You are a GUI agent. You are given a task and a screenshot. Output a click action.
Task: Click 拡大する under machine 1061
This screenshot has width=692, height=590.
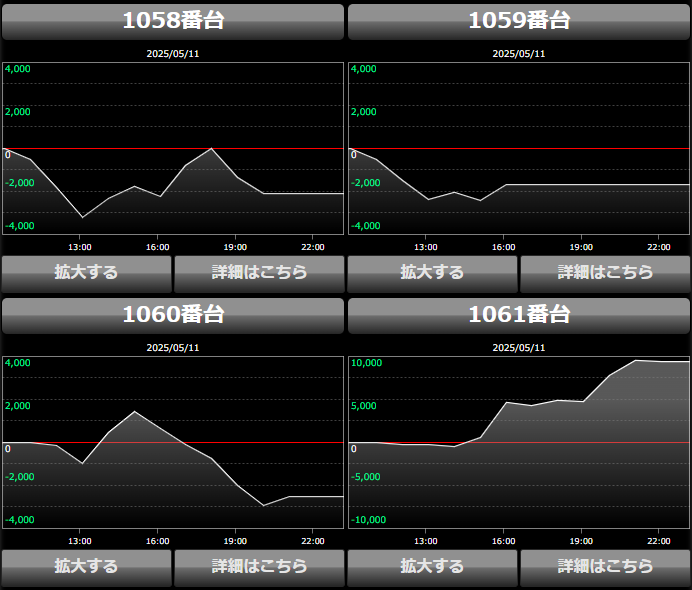click(x=432, y=568)
